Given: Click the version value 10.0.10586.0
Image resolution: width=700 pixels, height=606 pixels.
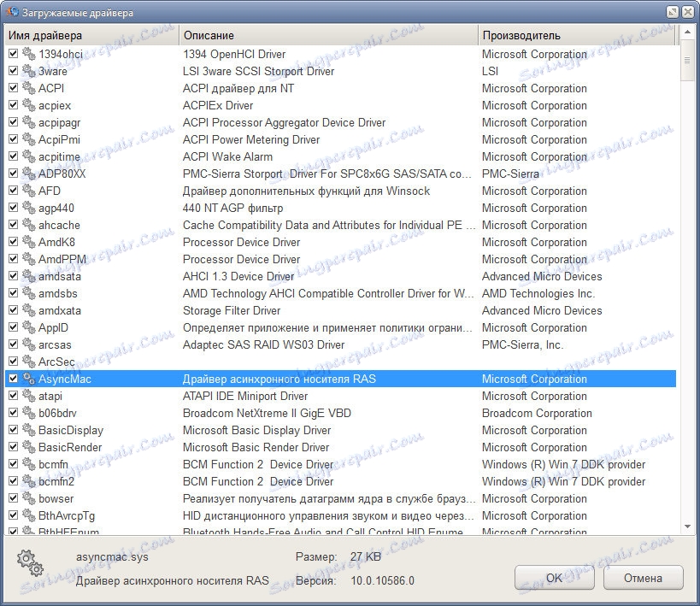Looking at the screenshot, I should click(x=383, y=580).
